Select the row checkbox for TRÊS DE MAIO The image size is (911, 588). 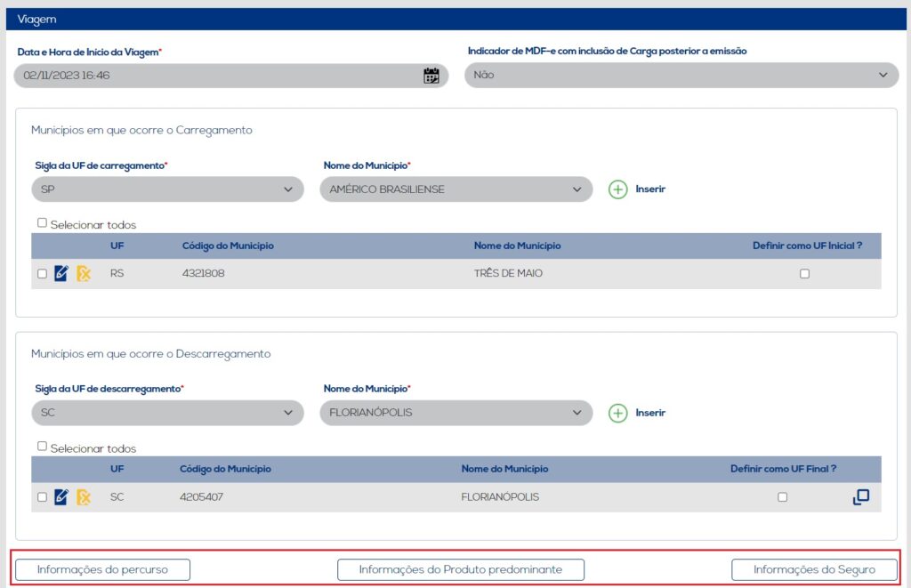click(x=42, y=274)
